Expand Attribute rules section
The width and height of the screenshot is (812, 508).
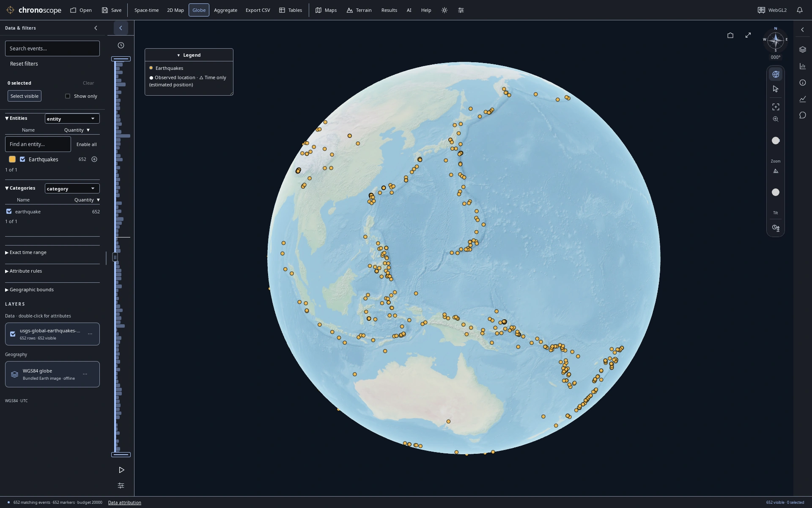click(x=24, y=271)
